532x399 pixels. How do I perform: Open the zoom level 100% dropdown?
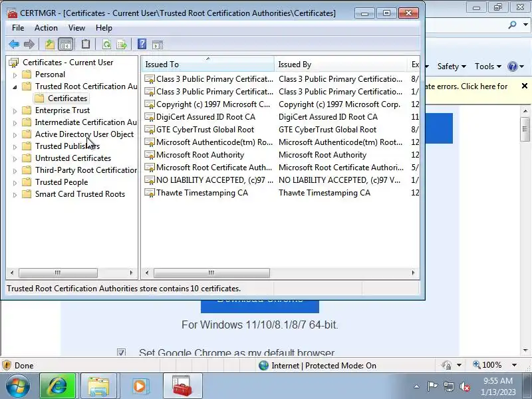(514, 365)
